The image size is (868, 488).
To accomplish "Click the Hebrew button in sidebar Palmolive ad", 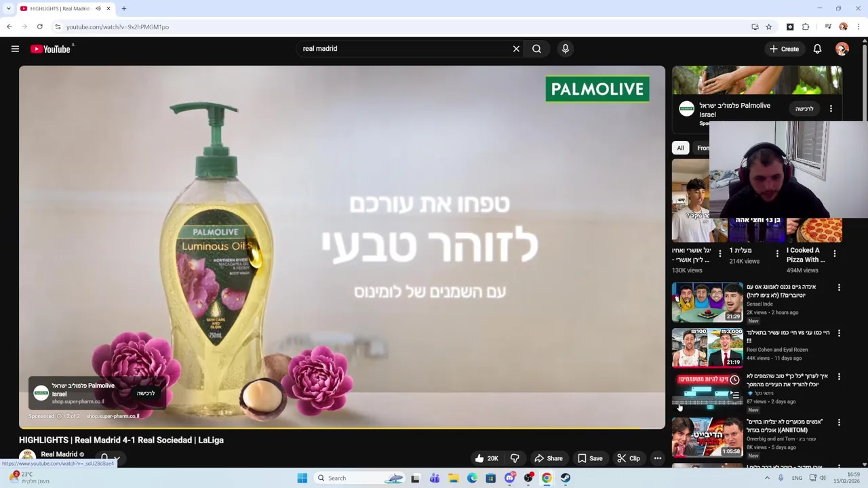I will click(804, 108).
